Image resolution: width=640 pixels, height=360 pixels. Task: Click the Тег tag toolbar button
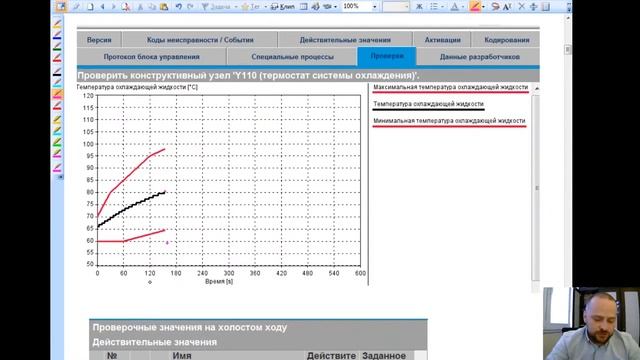251,7
